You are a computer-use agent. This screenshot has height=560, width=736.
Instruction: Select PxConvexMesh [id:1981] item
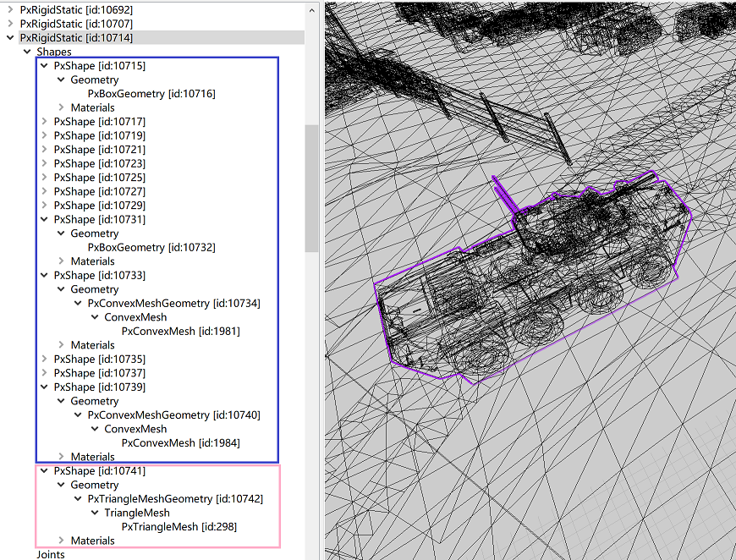180,332
